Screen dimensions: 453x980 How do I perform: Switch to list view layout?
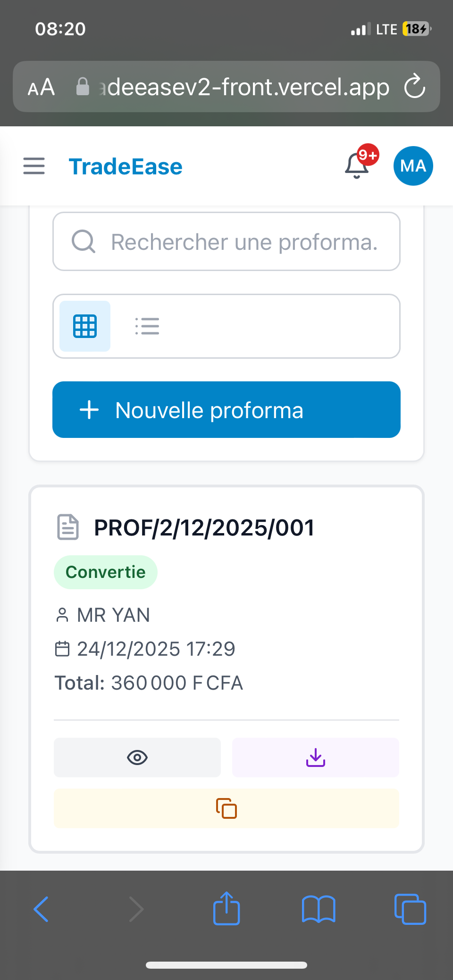[147, 326]
